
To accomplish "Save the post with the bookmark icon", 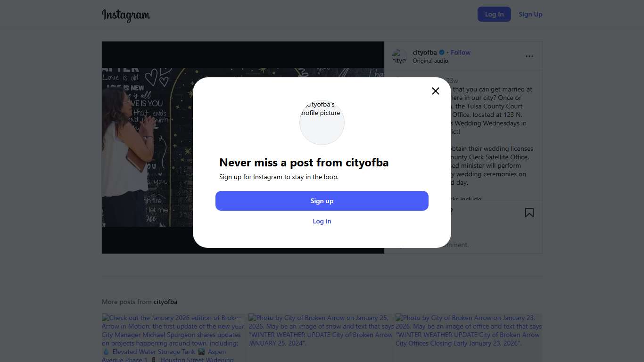I will (529, 213).
